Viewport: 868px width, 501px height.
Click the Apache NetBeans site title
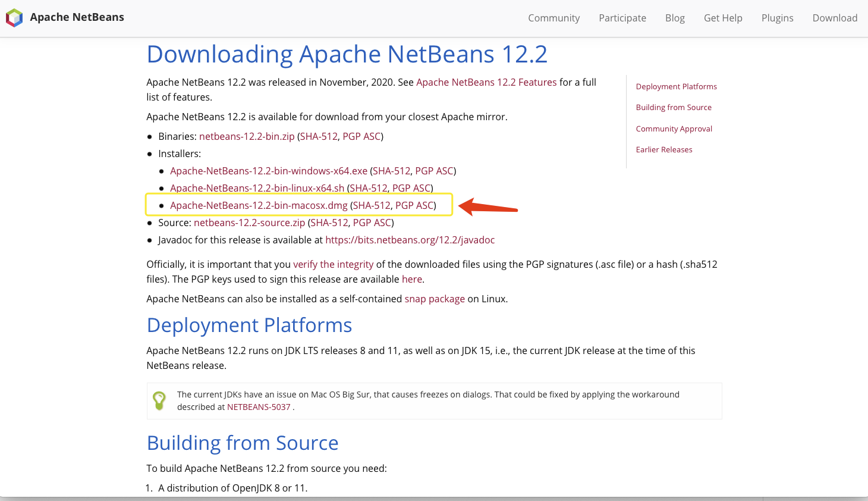point(77,17)
